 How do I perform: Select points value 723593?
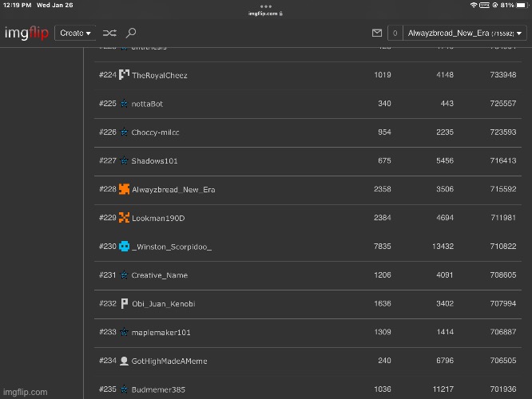[x=502, y=132]
